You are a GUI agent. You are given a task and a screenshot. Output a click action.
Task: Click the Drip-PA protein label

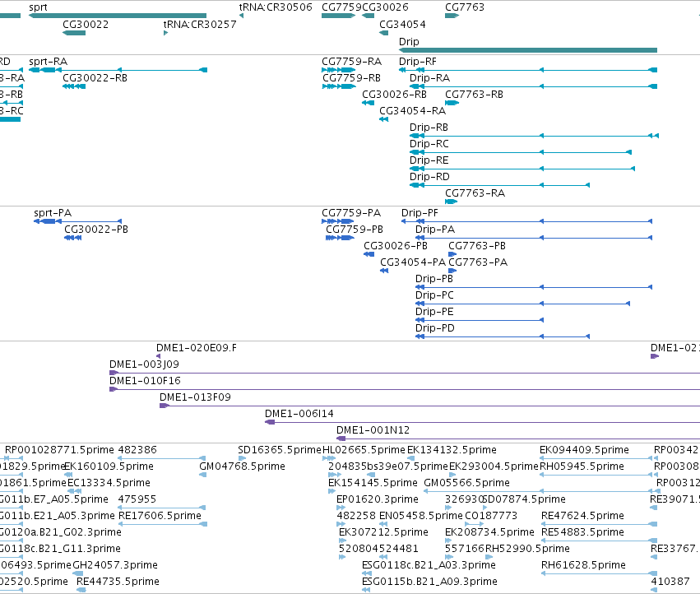(435, 229)
